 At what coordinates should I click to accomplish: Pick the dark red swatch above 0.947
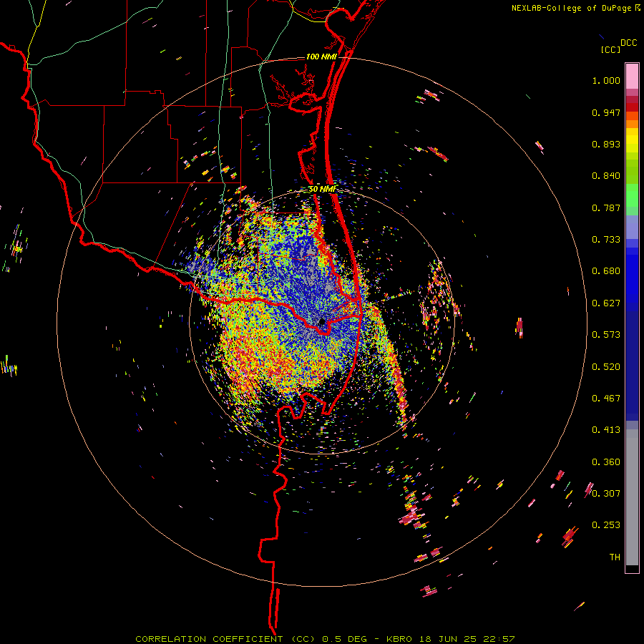(x=632, y=107)
